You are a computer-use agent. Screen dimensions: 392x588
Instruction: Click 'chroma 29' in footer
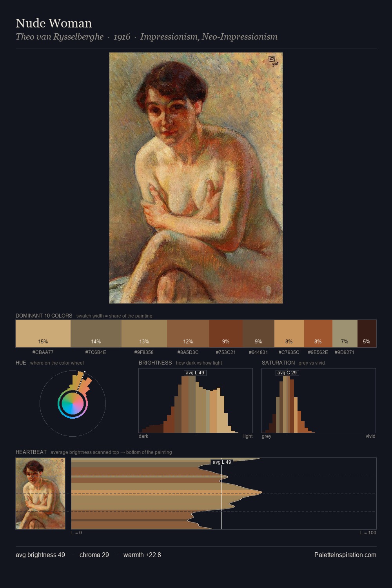[94, 555]
